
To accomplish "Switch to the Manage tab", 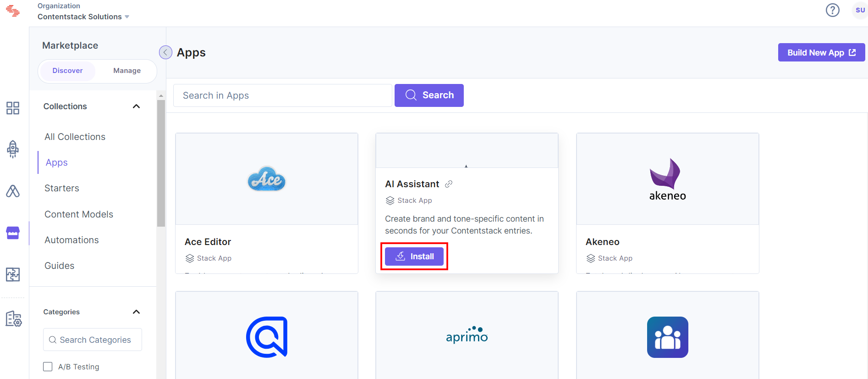I will pos(127,71).
